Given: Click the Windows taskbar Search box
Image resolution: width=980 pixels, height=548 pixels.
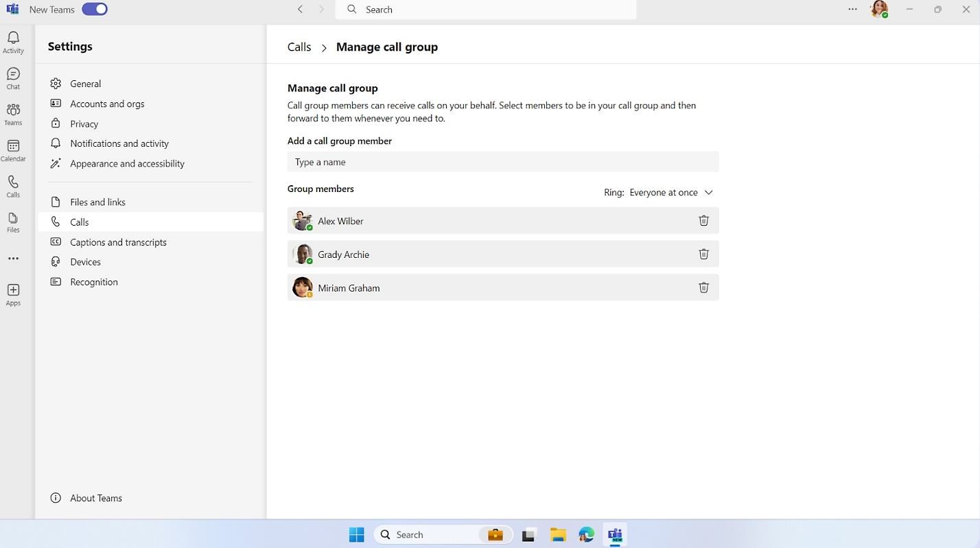Looking at the screenshot, I should click(442, 535).
